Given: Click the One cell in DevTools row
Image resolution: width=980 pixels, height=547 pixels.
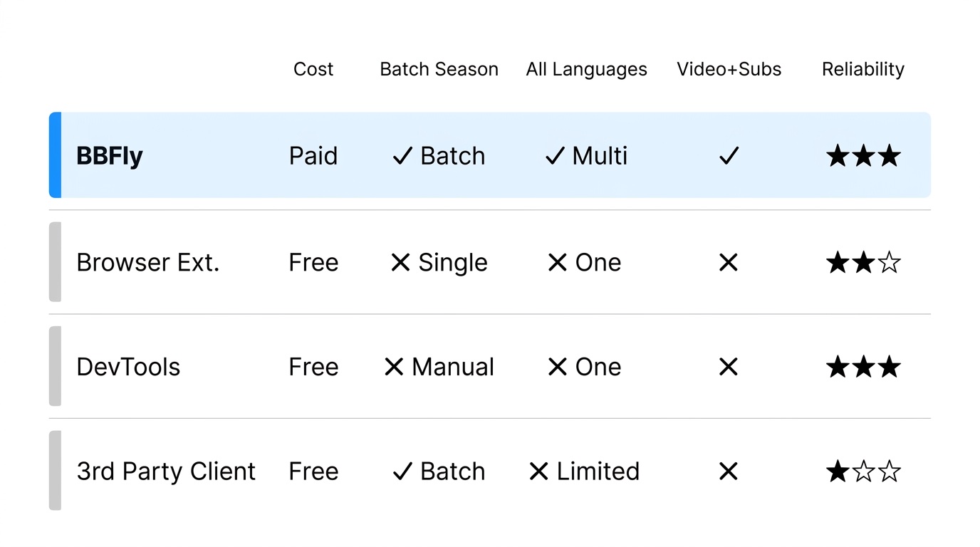Looking at the screenshot, I should click(585, 367).
